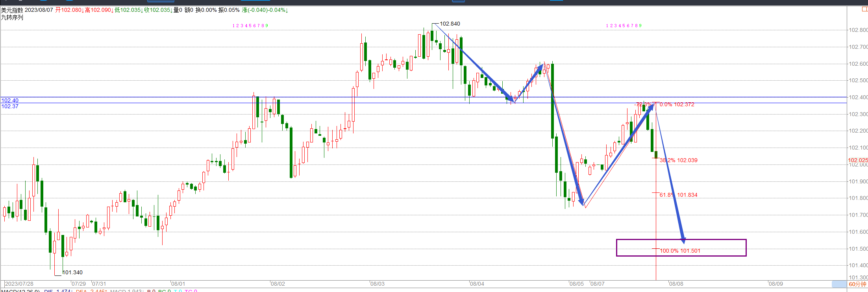Click the orange square icon at top-right corner
This screenshot has height=292, width=868.
(x=864, y=9)
